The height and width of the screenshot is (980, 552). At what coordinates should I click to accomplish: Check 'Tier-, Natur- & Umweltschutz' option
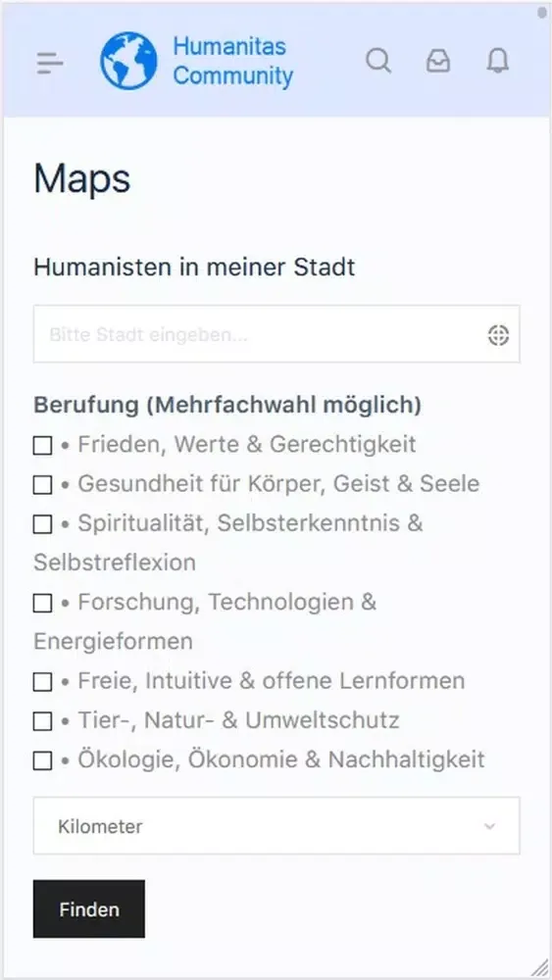click(42, 721)
